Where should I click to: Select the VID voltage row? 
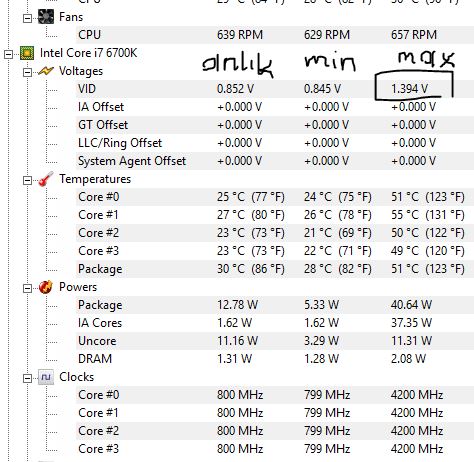(275, 89)
